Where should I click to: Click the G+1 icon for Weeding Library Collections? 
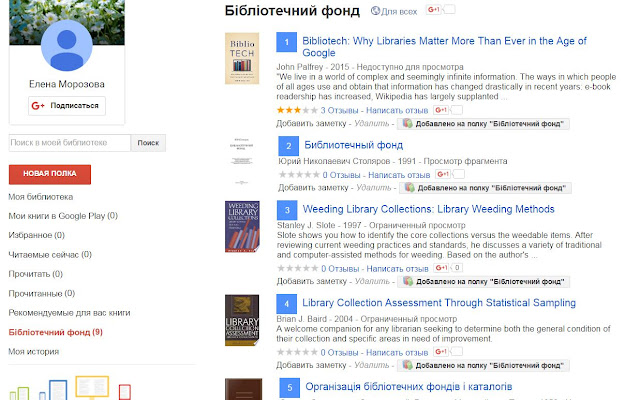pyautogui.click(x=441, y=268)
